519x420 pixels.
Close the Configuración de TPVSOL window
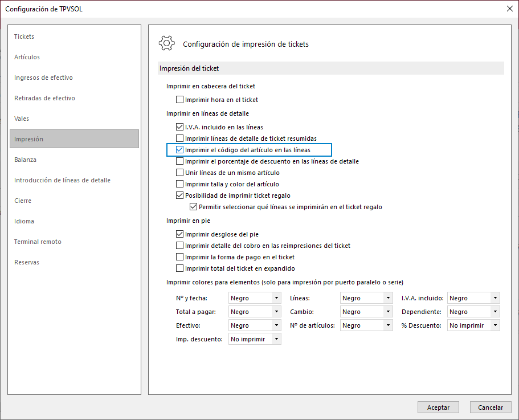pyautogui.click(x=510, y=9)
